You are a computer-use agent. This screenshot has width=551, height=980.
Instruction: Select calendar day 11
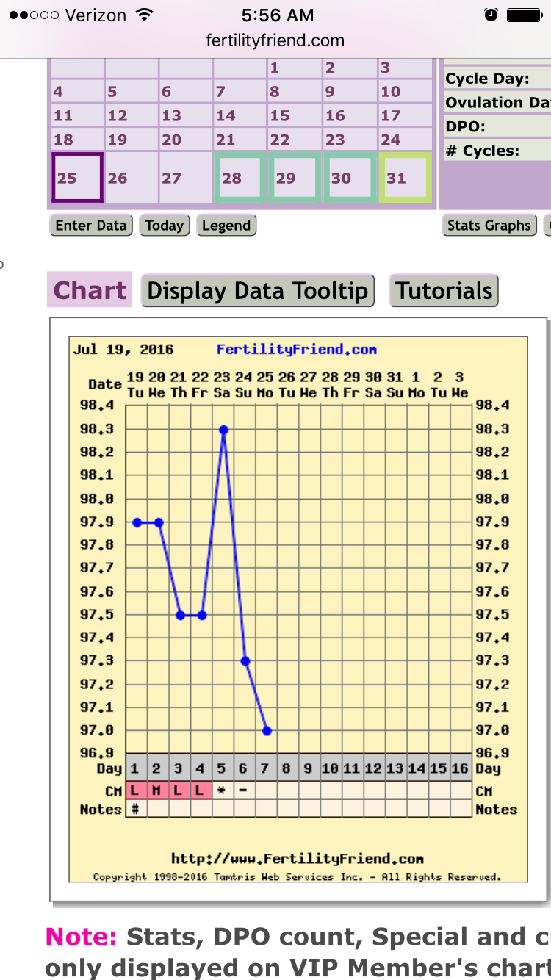pos(77,115)
